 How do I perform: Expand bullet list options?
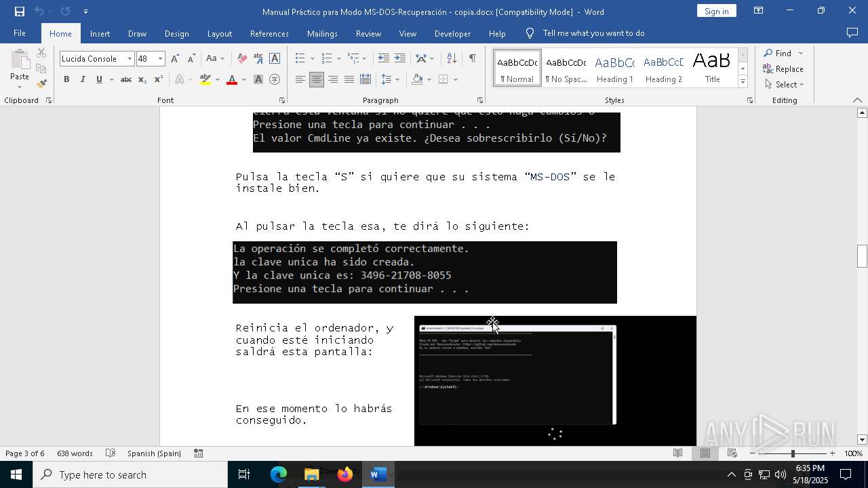point(311,59)
